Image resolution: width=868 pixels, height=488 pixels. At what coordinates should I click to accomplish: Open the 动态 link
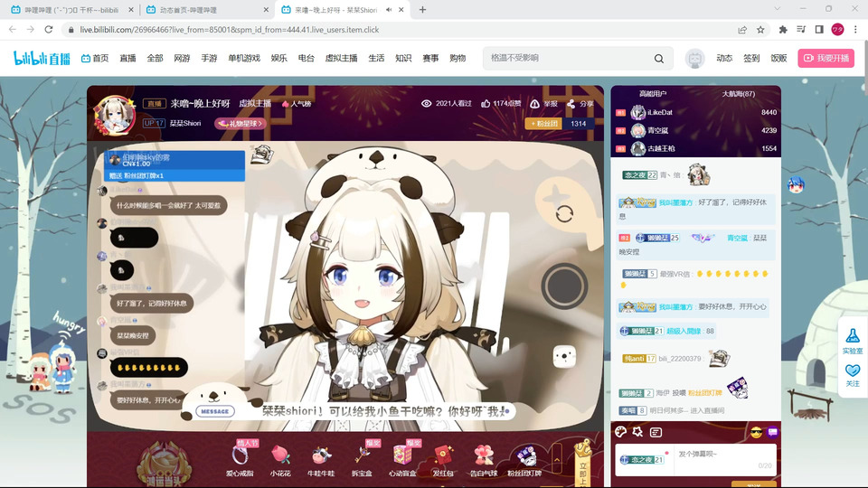[724, 58]
